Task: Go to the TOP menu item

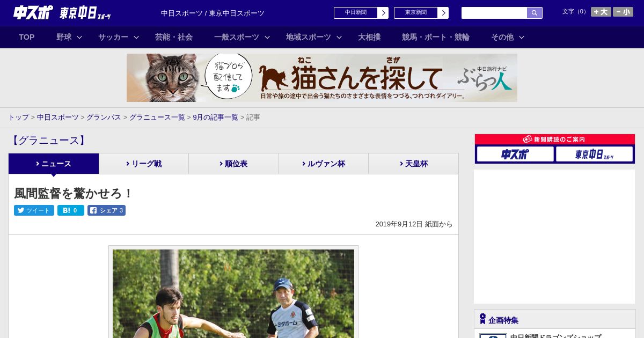Action: [x=27, y=37]
